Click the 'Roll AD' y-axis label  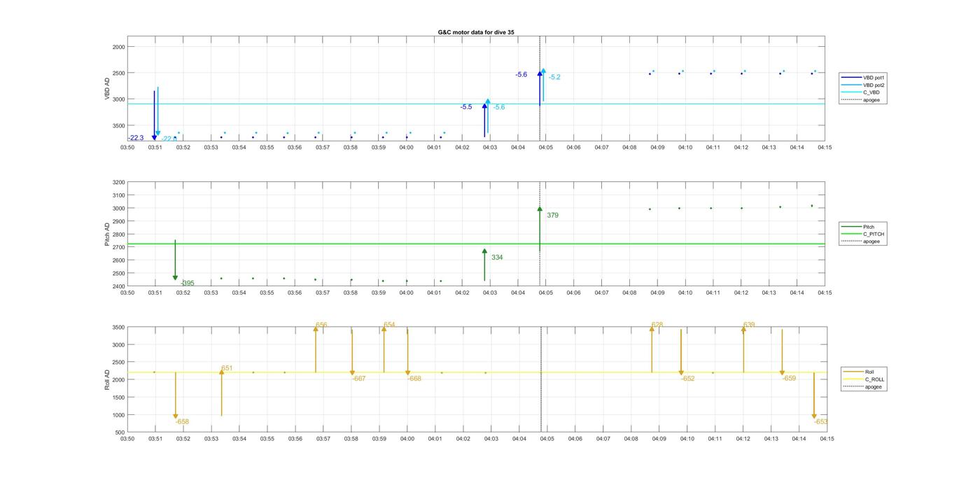(108, 379)
